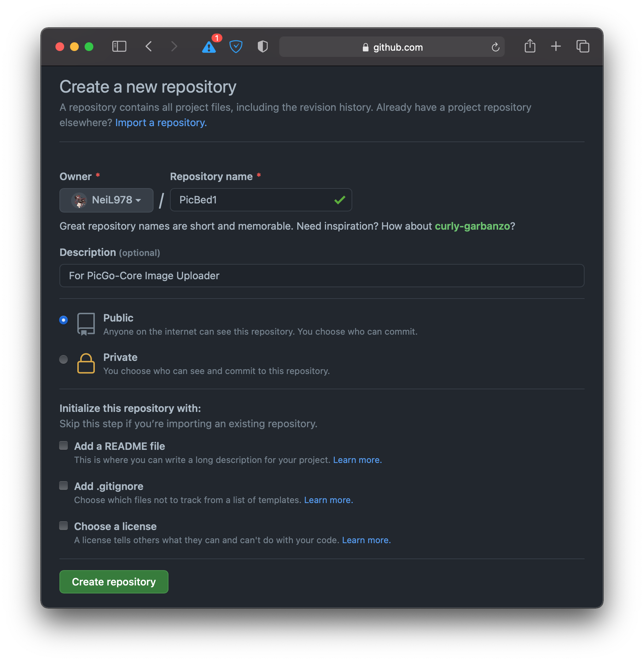Screen dimensions: 644x662
Task: Click the Add a README file label
Action: [120, 446]
